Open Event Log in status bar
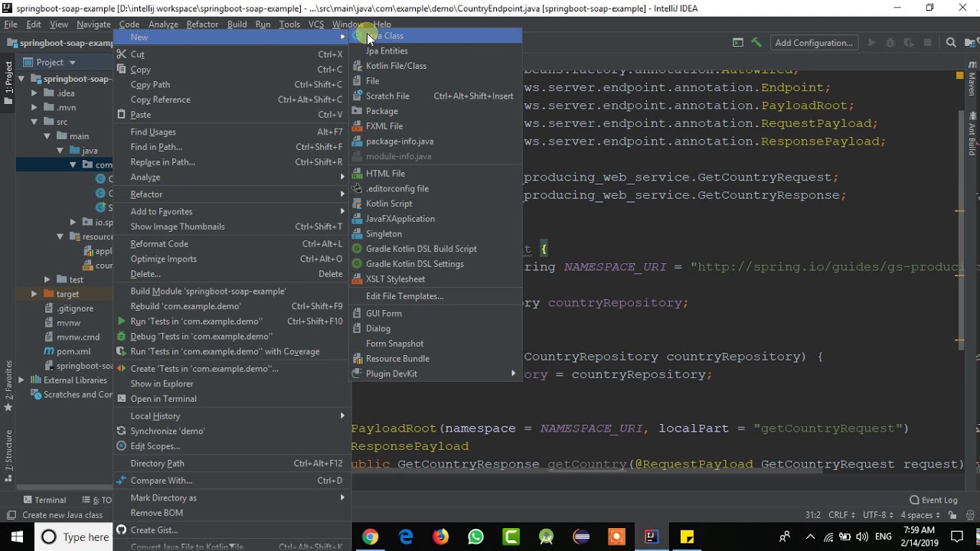Screen dimensions: 980x551 pyautogui.click(x=933, y=500)
